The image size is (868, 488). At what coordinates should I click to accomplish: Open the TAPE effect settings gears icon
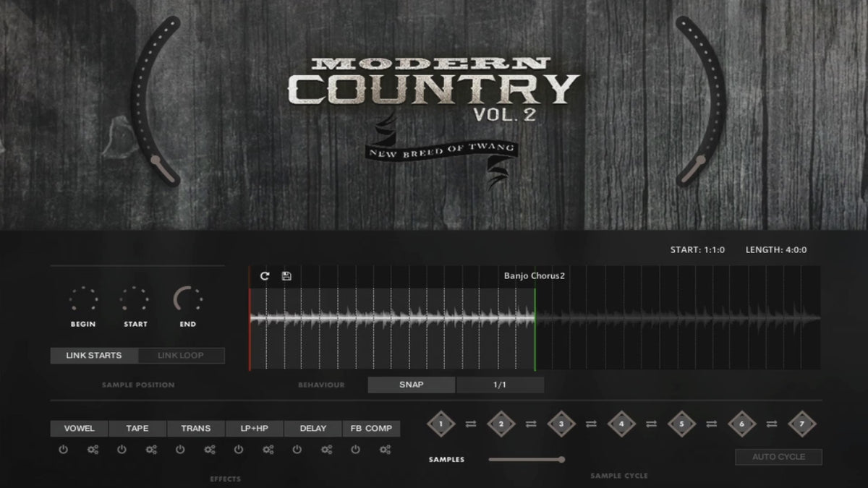(x=151, y=450)
